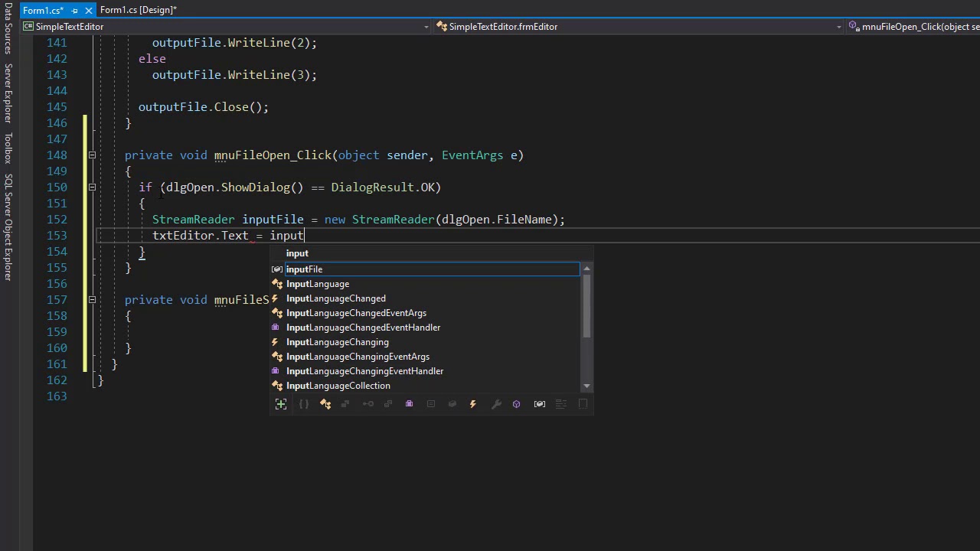Toggle the Interfaces filter icon
980x551 pixels.
tap(368, 404)
